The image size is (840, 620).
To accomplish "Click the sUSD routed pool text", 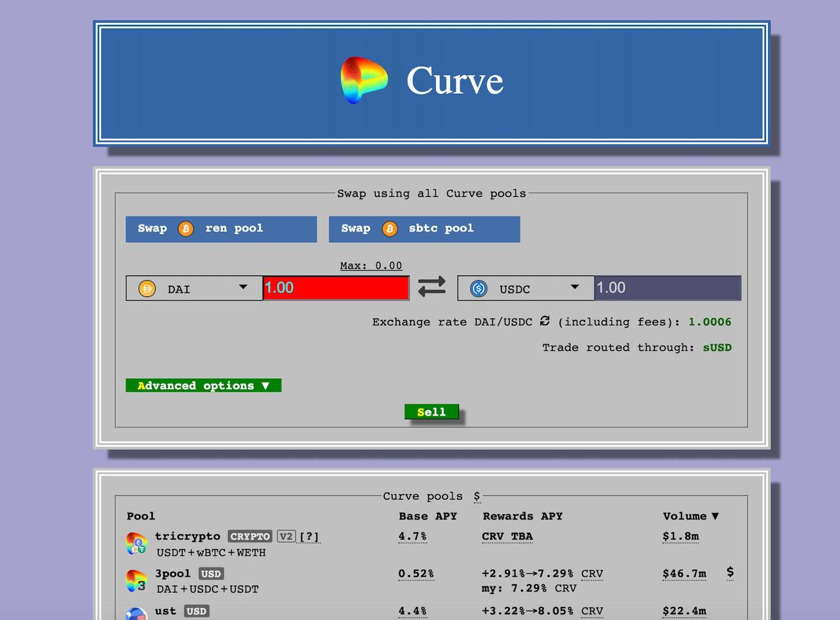I will point(717,348).
